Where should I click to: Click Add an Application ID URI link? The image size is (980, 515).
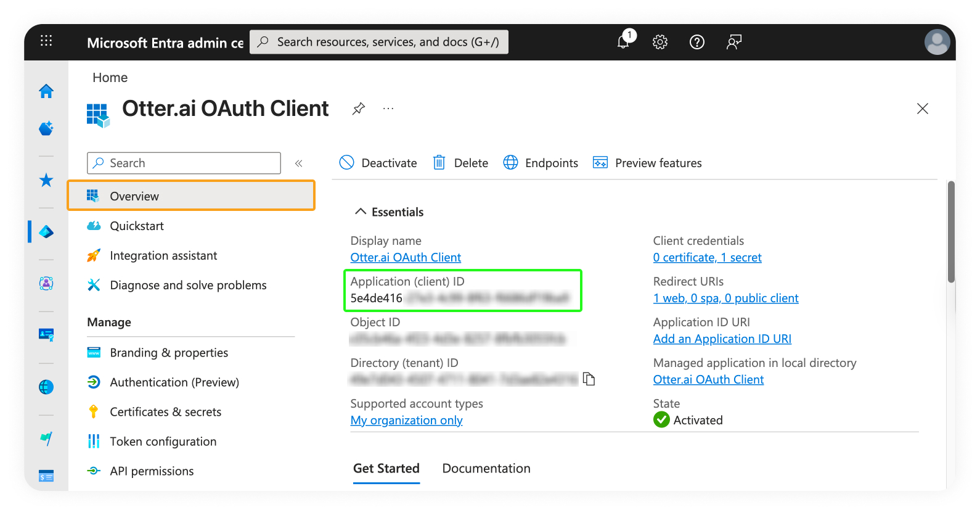722,339
